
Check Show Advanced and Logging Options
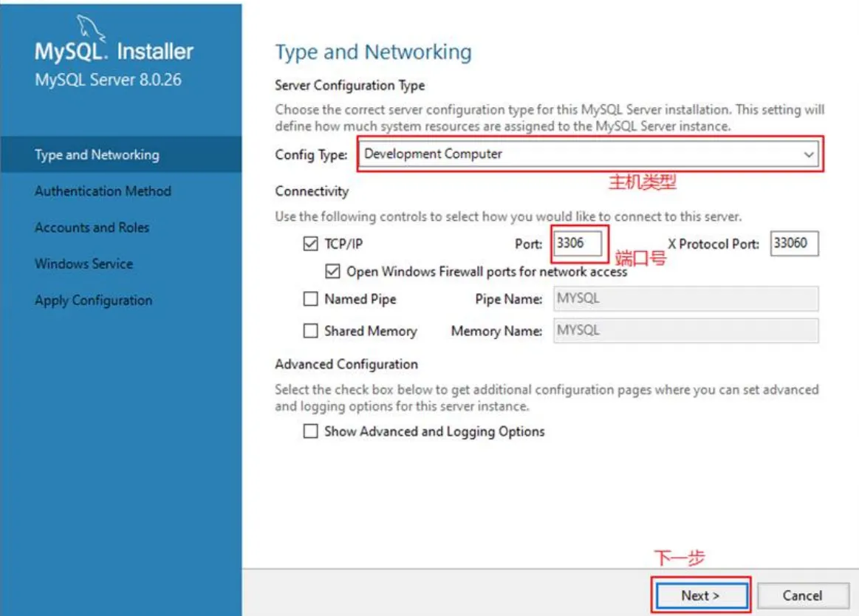tap(311, 431)
